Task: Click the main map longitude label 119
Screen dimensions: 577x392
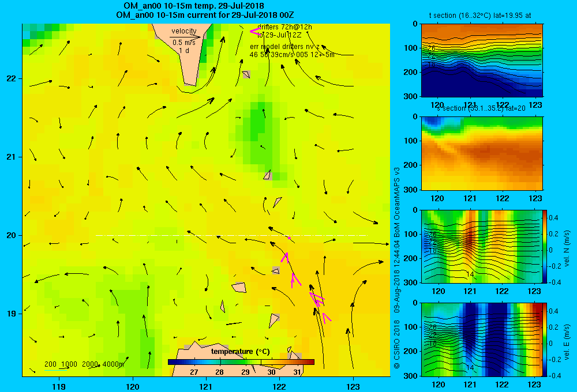Action: [59, 386]
